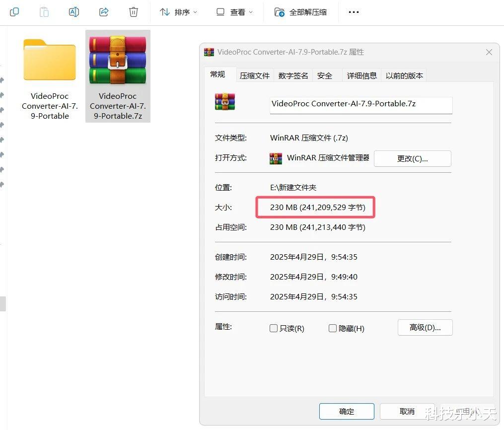Open the 查看 view dropdown
Screen dimensions: 504x430
pyautogui.click(x=235, y=12)
